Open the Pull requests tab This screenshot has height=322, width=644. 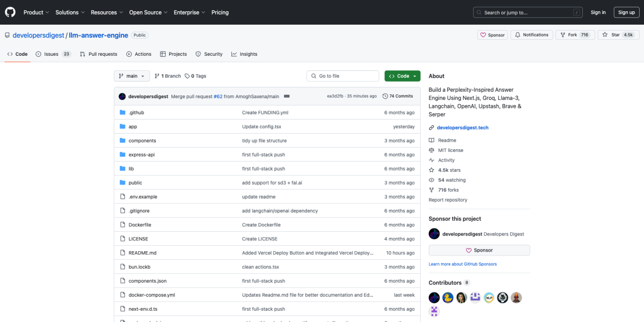tap(99, 54)
